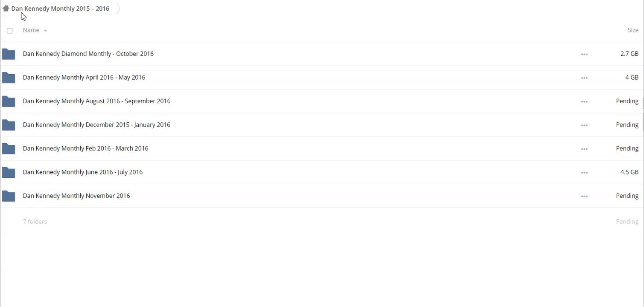
Task: Sort files by Name column header
Action: coord(31,30)
